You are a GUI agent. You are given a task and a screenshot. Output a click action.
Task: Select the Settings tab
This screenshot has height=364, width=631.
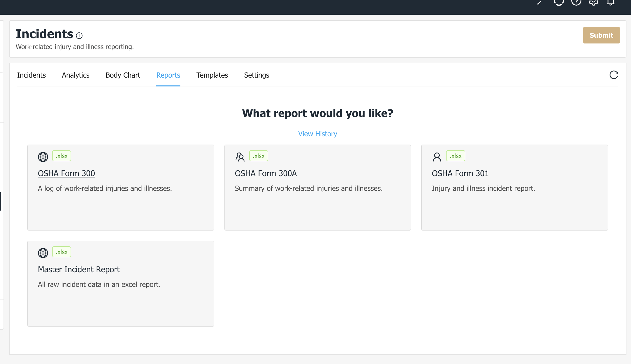click(x=257, y=75)
